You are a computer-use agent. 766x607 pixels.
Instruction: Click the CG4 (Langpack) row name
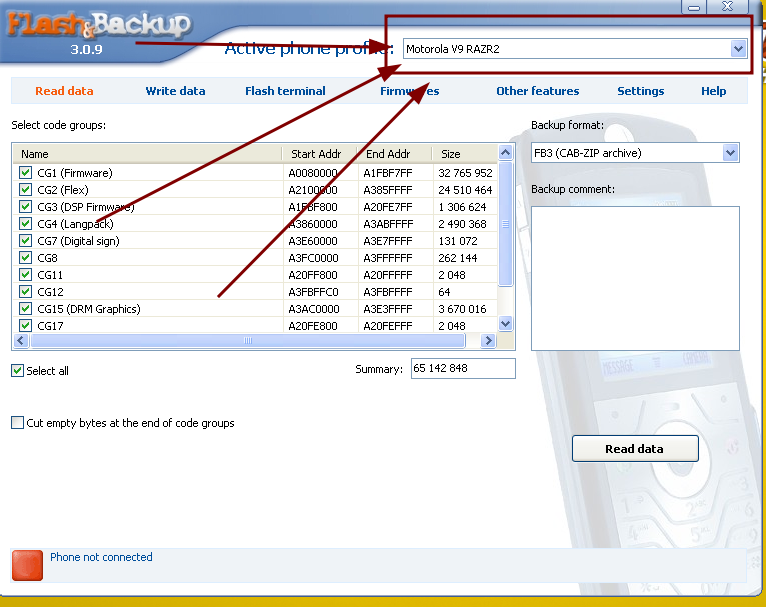click(75, 224)
